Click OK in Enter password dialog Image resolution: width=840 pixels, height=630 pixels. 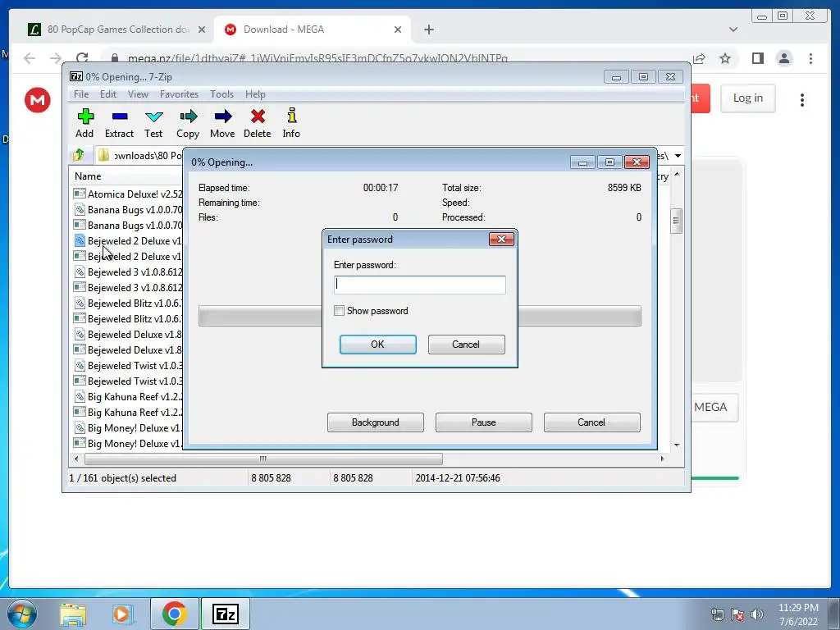(377, 345)
